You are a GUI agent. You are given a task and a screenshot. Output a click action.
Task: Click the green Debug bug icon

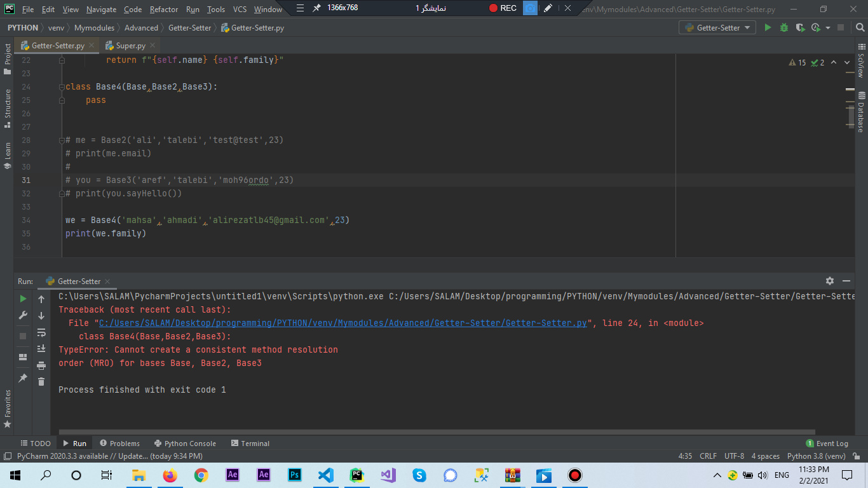pos(783,27)
